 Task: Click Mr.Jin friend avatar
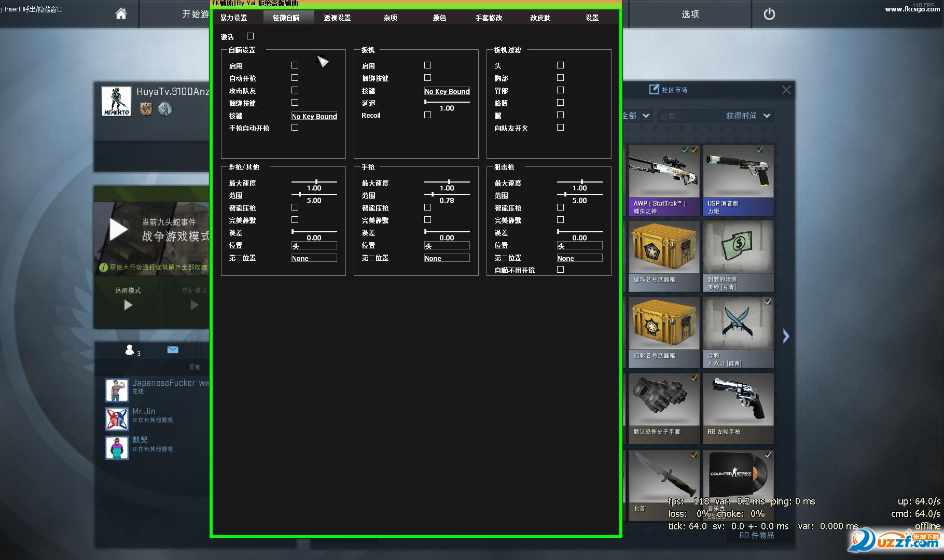pos(117,419)
